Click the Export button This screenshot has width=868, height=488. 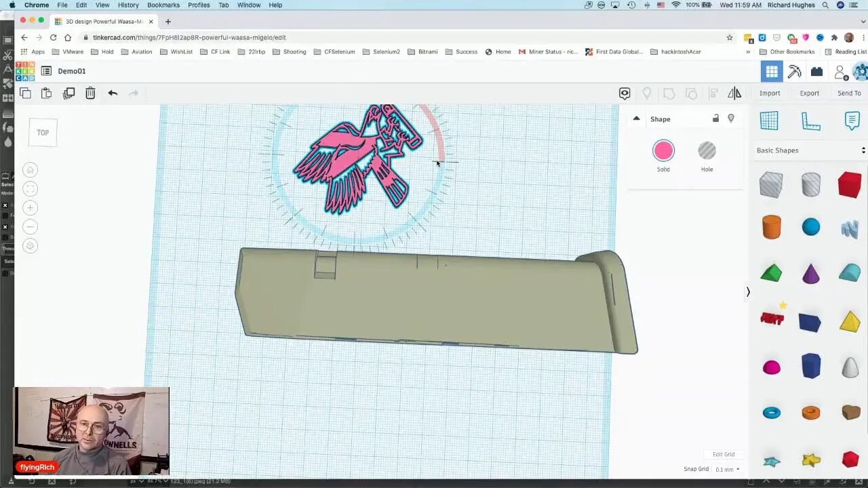coord(810,93)
